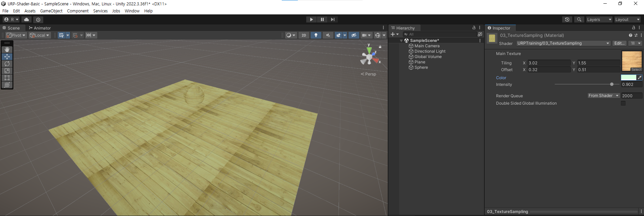Open the Window menu

click(x=132, y=11)
